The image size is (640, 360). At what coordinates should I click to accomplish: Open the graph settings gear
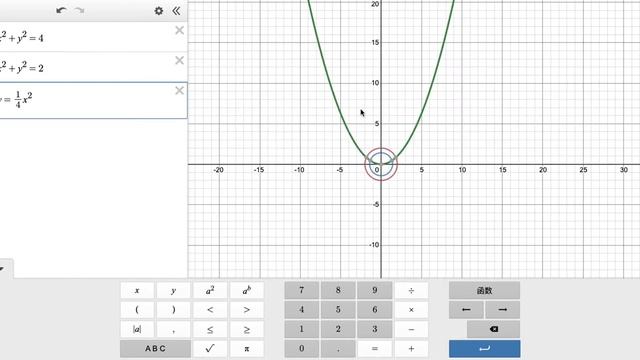click(159, 11)
